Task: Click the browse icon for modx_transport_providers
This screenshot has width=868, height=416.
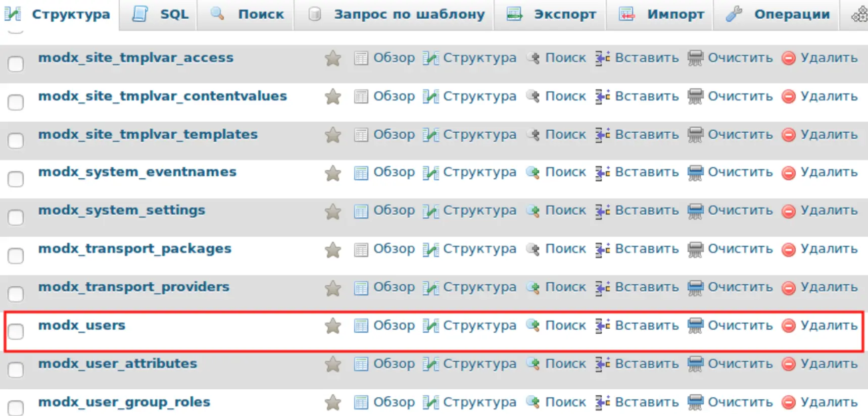Action: coord(361,288)
